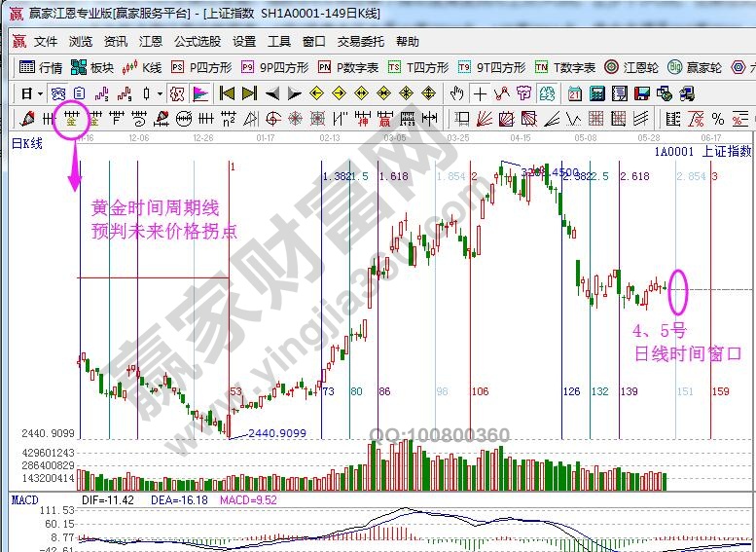Click the 行情 toolbar button
756x552 pixels.
[x=42, y=68]
